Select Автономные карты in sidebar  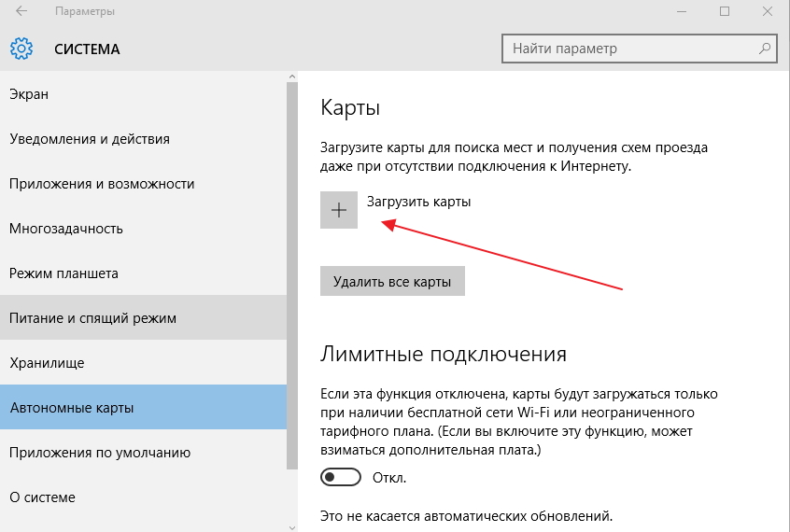(72, 408)
